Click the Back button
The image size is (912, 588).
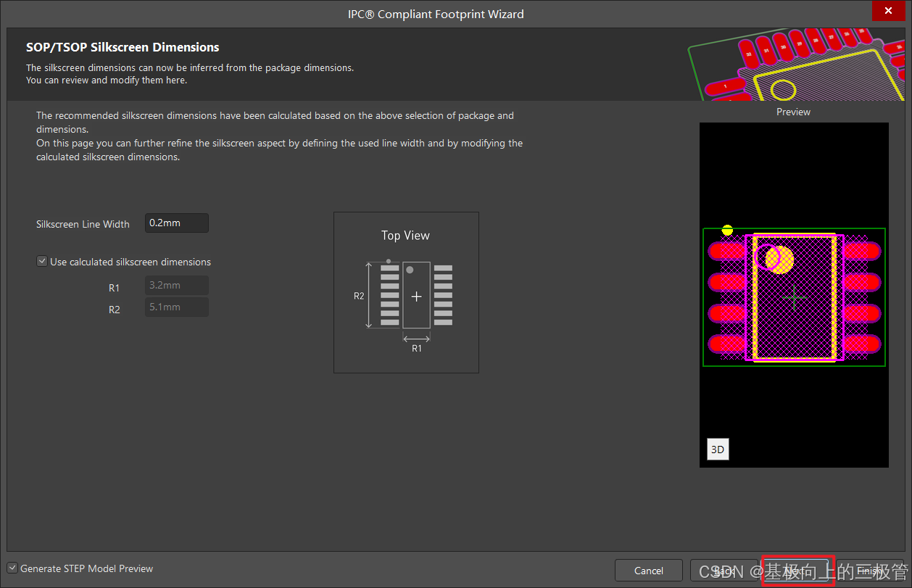click(724, 571)
